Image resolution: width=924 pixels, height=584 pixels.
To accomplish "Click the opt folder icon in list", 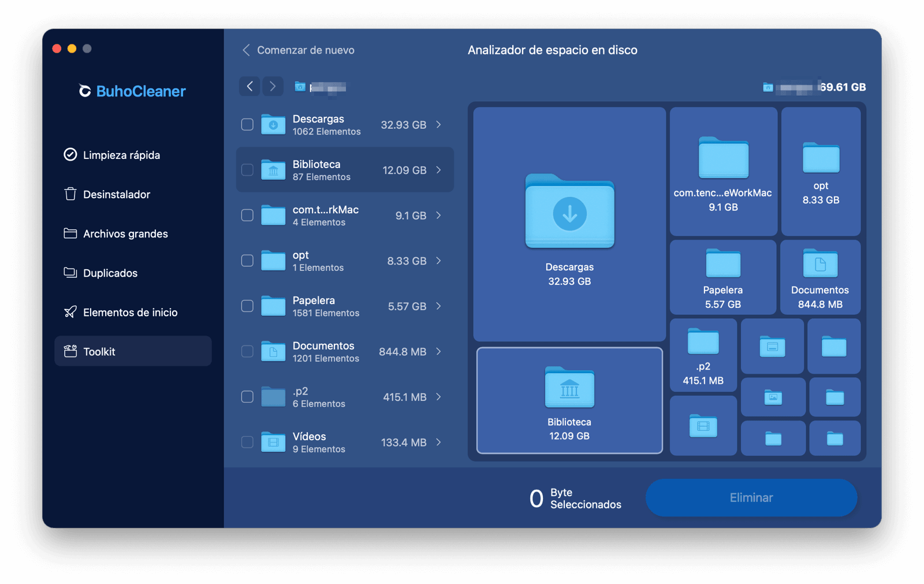I will (273, 261).
